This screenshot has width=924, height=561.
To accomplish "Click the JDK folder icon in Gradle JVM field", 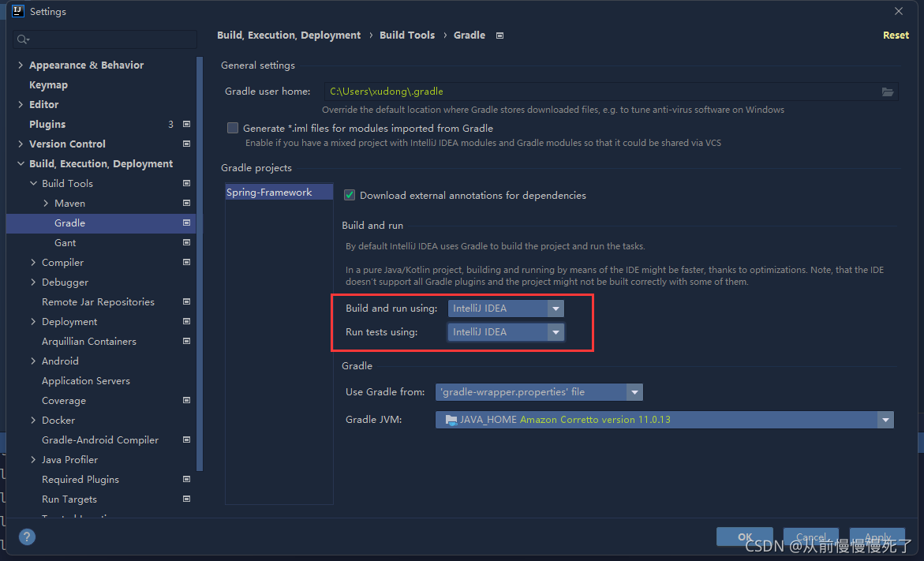I will 451,420.
